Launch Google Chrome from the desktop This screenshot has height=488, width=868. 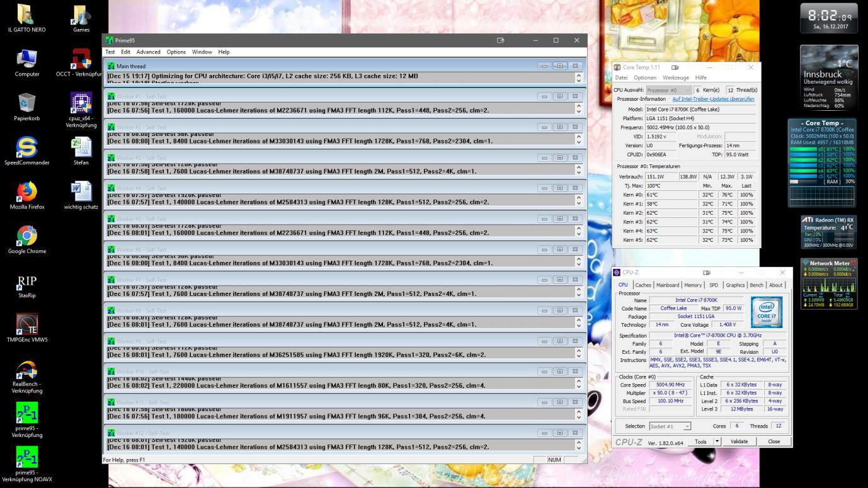pos(26,235)
